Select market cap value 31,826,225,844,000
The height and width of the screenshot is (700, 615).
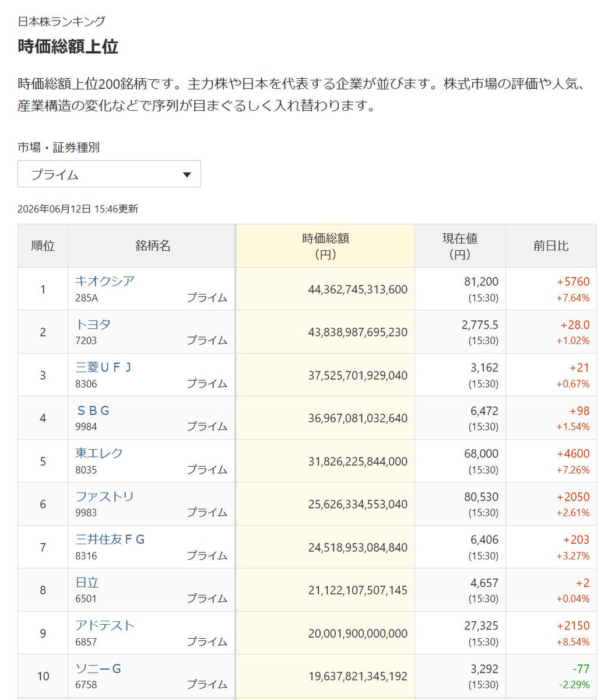(358, 461)
